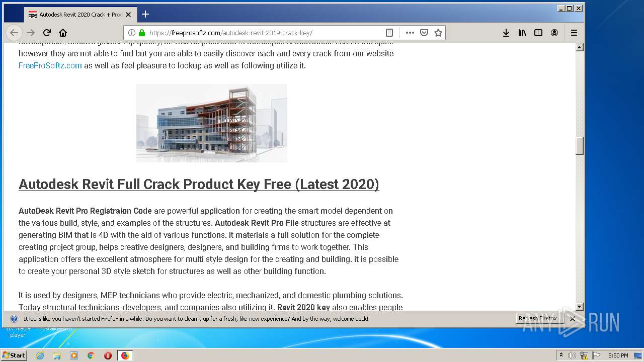Follow the FreeProSoftz.com link

(50, 65)
